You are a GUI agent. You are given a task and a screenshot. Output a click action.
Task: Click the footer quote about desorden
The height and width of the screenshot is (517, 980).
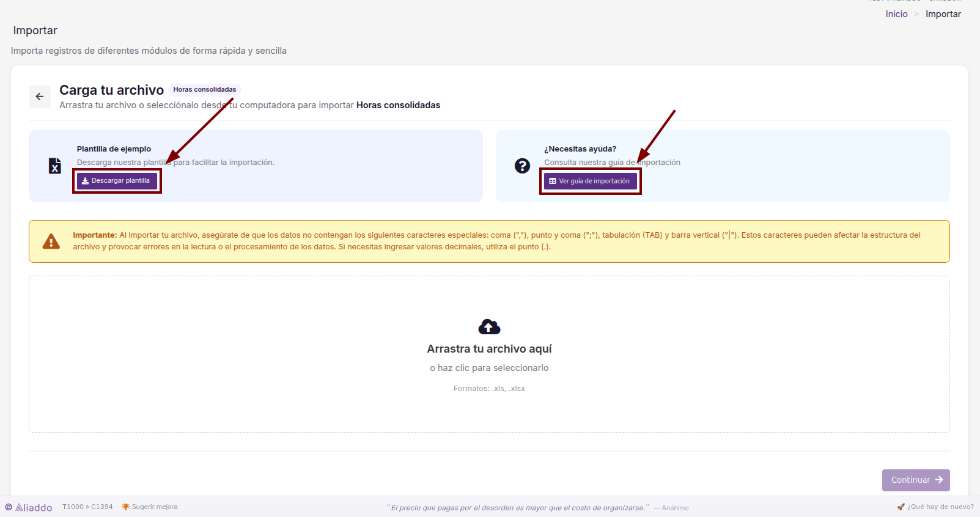pyautogui.click(x=518, y=508)
